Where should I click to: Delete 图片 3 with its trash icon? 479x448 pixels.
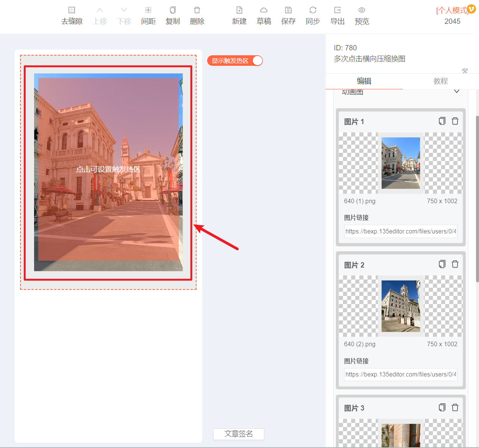455,408
